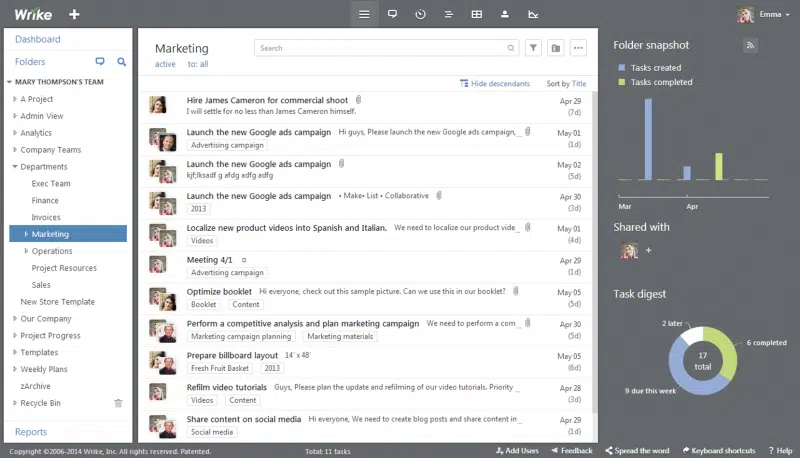800x458 pixels.
Task: Collapse Mary Thompson's Team tree
Action: 9,82
